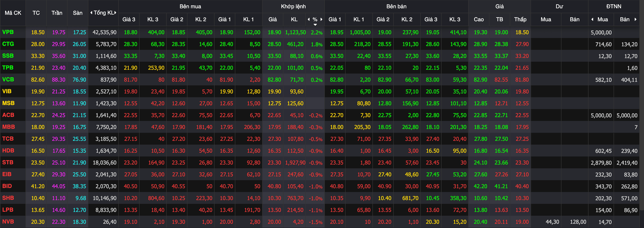Open the MSB stock symbol
This screenshot has width=644, height=228.
pos(8,103)
